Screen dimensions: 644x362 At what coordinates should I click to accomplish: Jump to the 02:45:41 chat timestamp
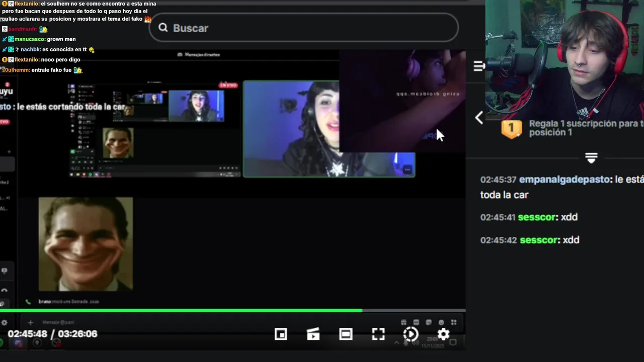[498, 217]
